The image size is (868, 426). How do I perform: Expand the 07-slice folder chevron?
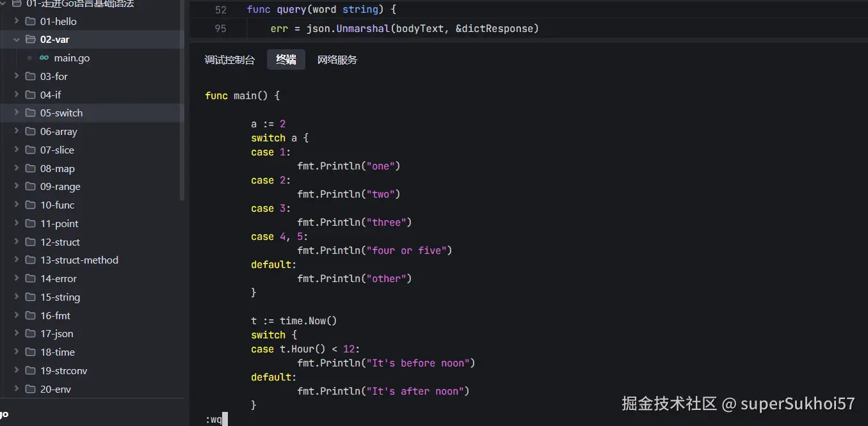point(17,150)
